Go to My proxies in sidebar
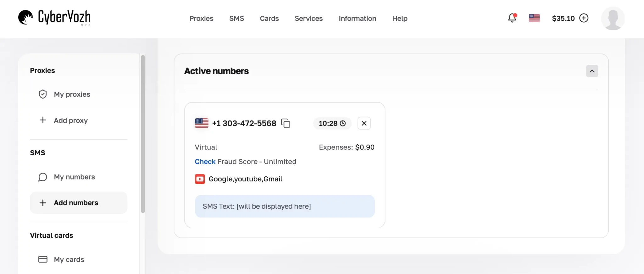The image size is (644, 274). 79,94
